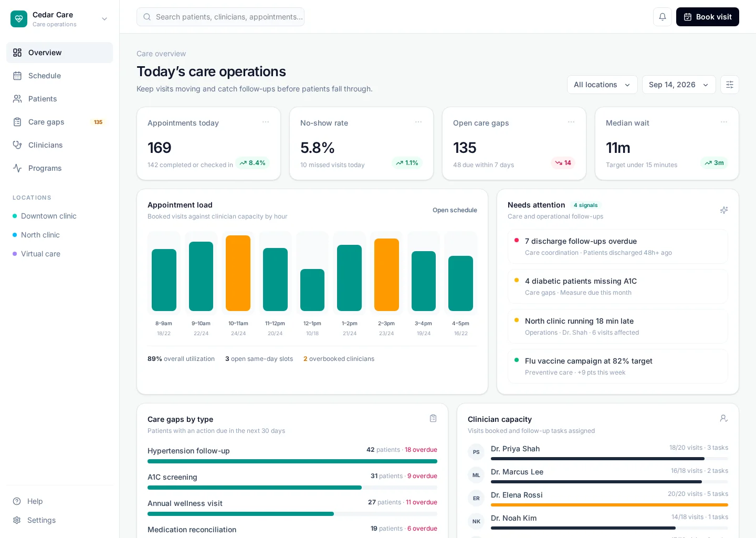Open the All locations dropdown
This screenshot has width=756, height=538.
point(602,85)
